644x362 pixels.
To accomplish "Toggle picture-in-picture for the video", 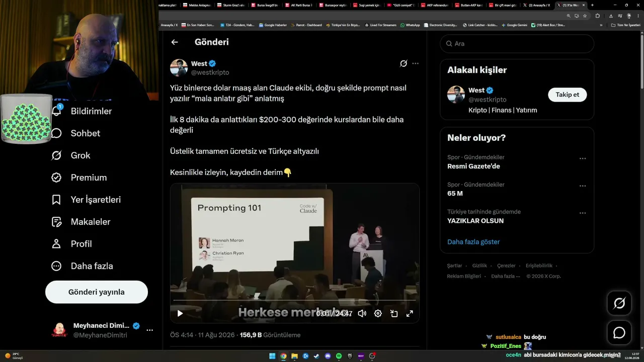I will [x=394, y=313].
